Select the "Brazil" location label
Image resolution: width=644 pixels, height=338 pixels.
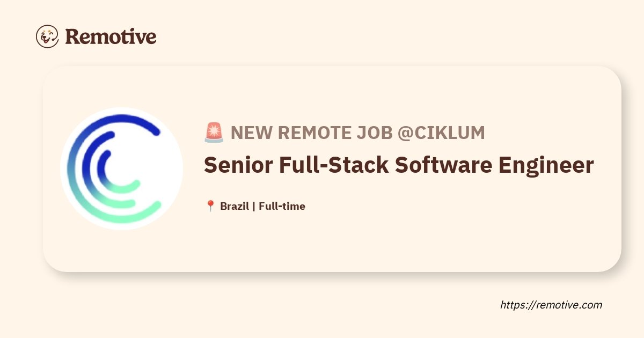[x=235, y=206]
